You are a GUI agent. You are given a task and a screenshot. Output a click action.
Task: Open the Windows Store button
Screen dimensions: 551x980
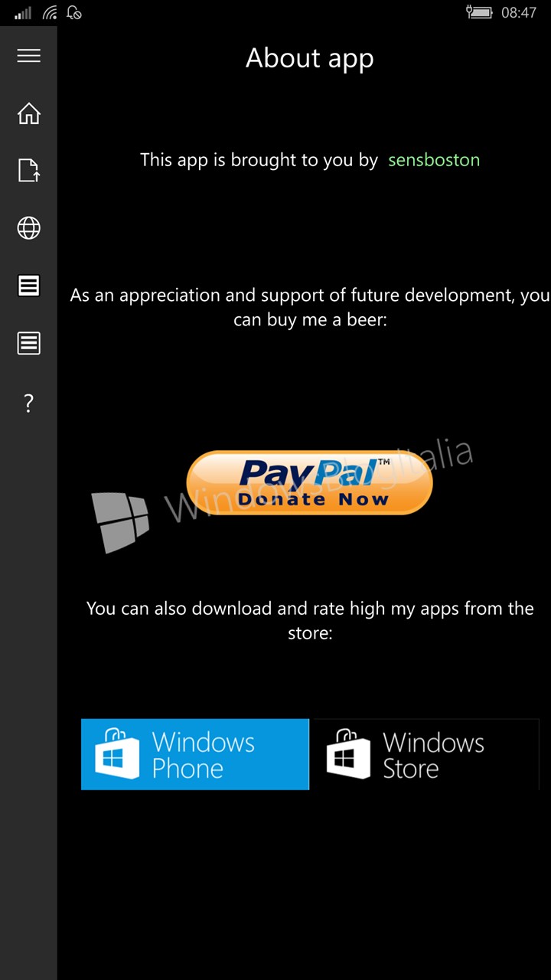(x=425, y=754)
